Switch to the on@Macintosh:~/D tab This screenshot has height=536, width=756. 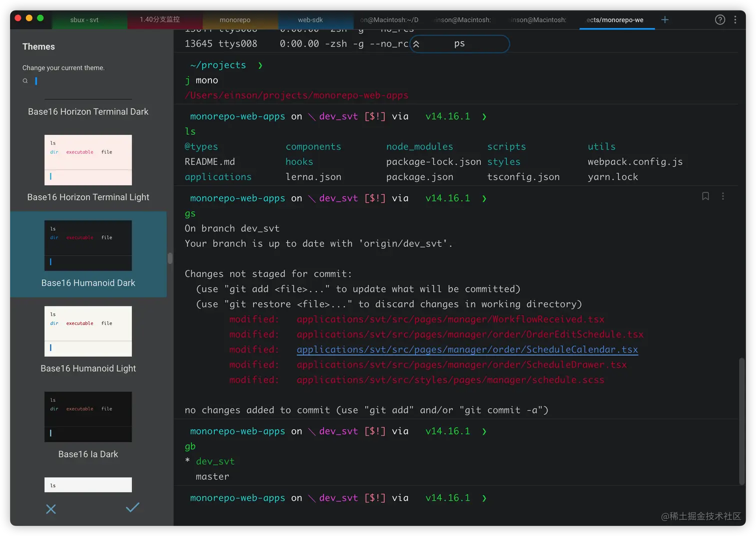tap(389, 20)
